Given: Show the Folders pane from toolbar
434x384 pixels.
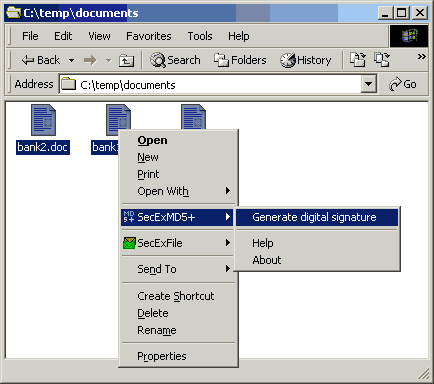Looking at the screenshot, I should tap(240, 60).
